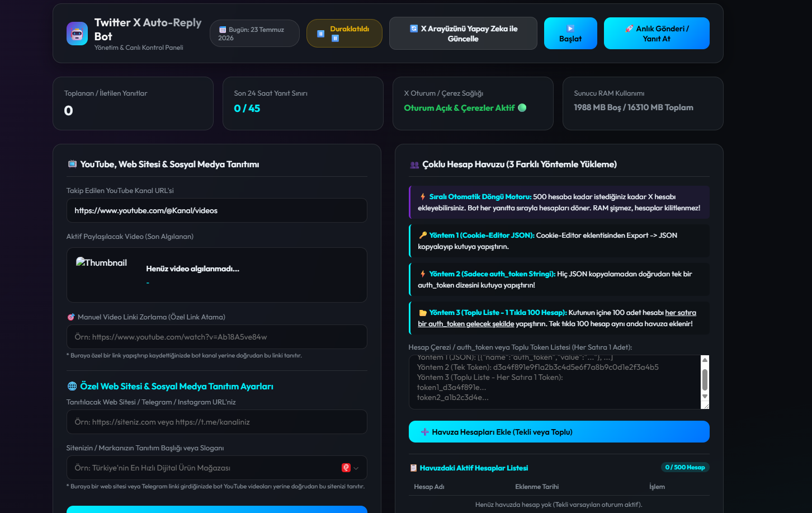Click the password manager icon in the slogan field
The height and width of the screenshot is (513, 812).
point(346,468)
